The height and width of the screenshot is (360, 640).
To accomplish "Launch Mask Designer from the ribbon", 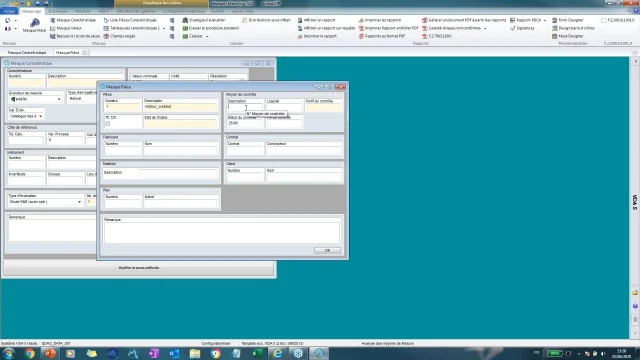I will tap(568, 36).
